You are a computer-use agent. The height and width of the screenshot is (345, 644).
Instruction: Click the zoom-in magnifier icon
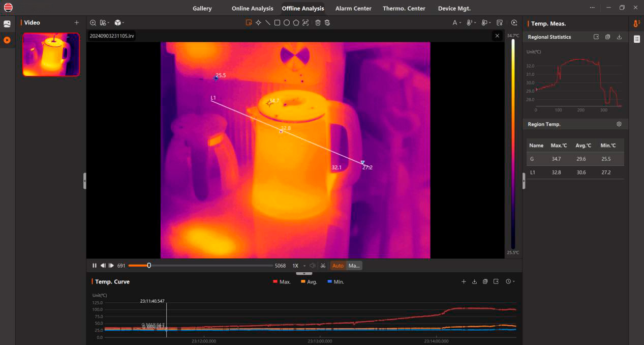[93, 22]
